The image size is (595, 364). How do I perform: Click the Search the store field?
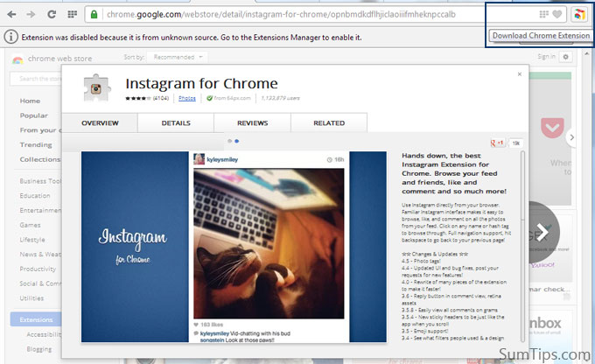(37, 79)
